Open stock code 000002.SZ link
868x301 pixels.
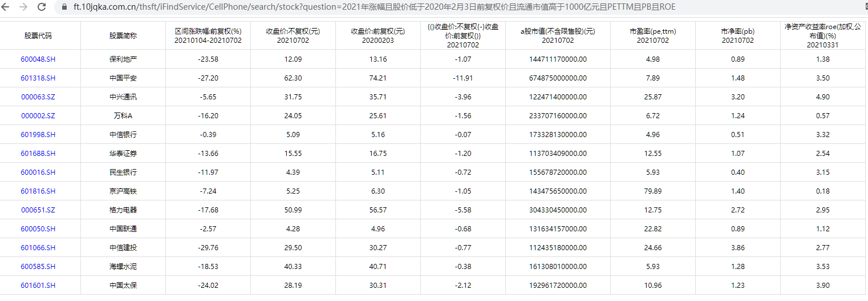coord(38,116)
